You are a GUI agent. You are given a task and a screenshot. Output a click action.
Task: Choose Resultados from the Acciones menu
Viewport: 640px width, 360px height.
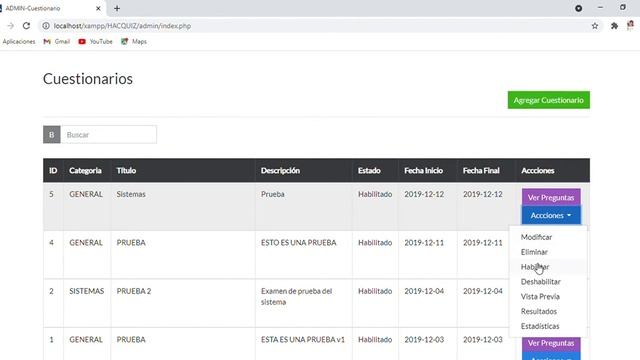[539, 311]
